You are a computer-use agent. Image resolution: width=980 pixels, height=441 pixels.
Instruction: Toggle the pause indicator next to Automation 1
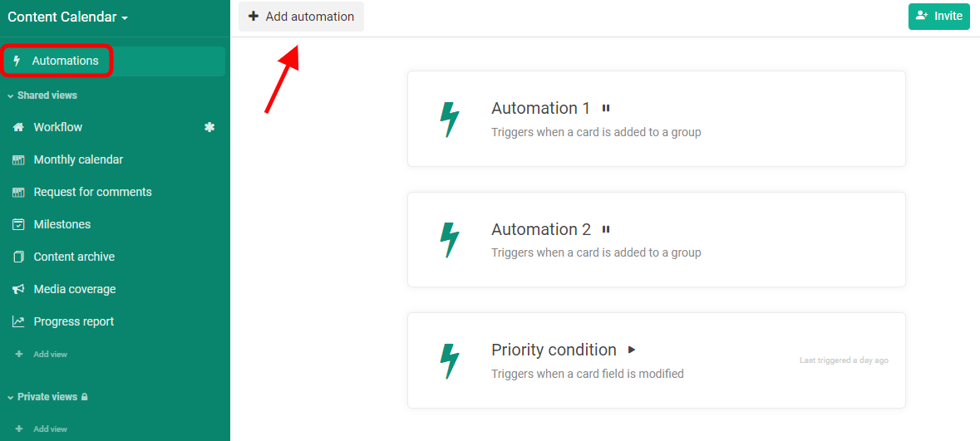pos(606,108)
